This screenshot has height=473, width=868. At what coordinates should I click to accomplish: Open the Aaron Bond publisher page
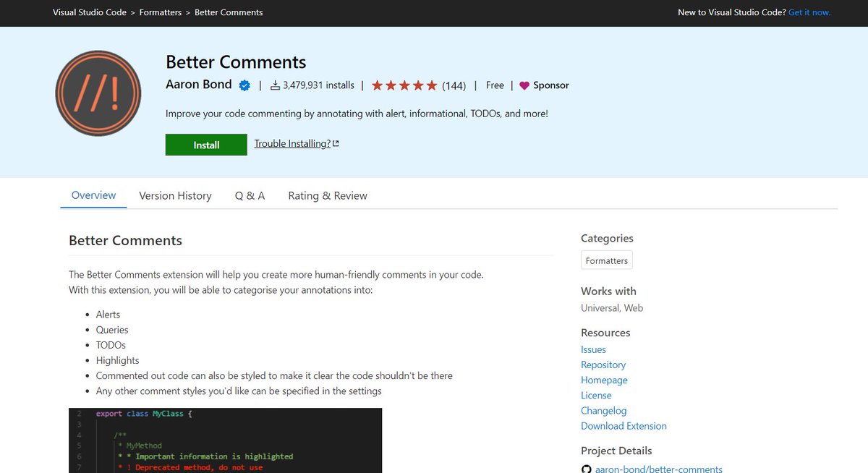199,85
